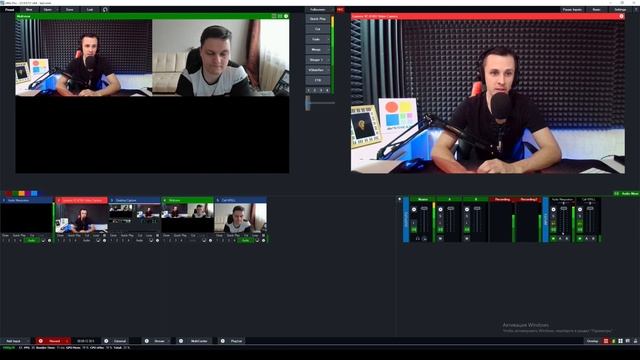Click Add Input button

tap(13, 341)
